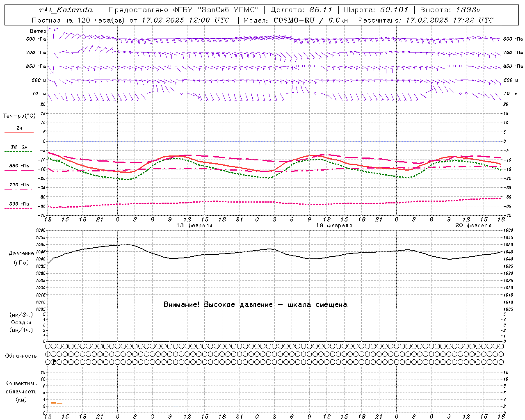
Task: Click the Осадки precipitation label
Action: (21, 323)
